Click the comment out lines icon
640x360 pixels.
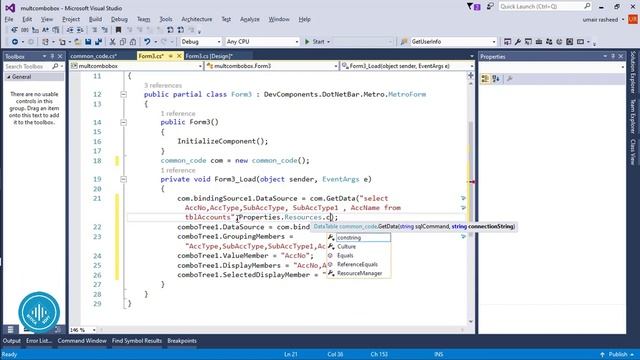click(94, 30)
